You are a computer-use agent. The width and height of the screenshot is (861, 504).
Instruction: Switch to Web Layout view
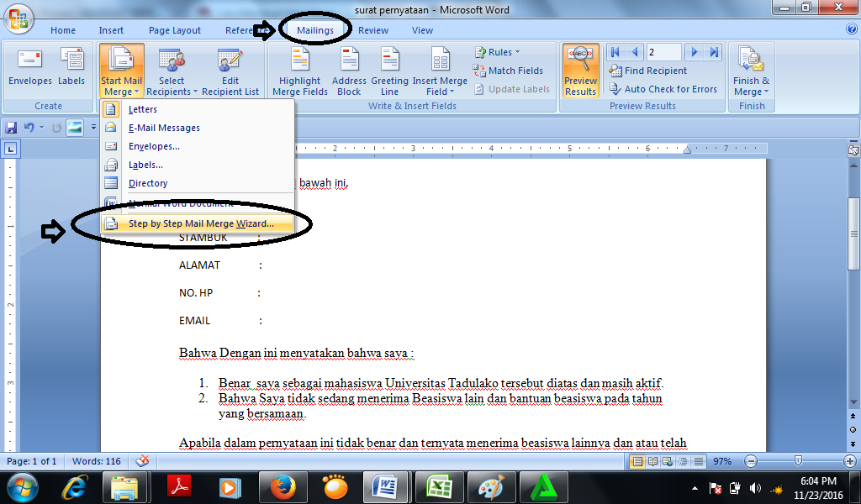click(667, 461)
